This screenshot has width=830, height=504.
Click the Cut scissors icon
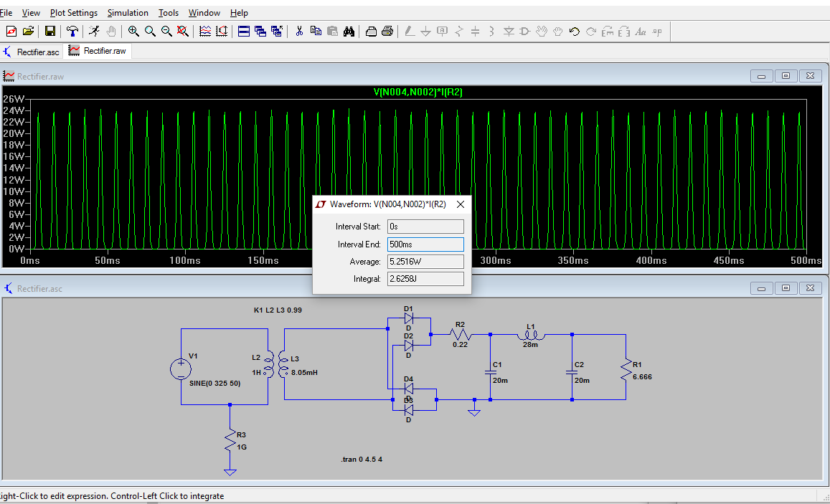click(299, 31)
